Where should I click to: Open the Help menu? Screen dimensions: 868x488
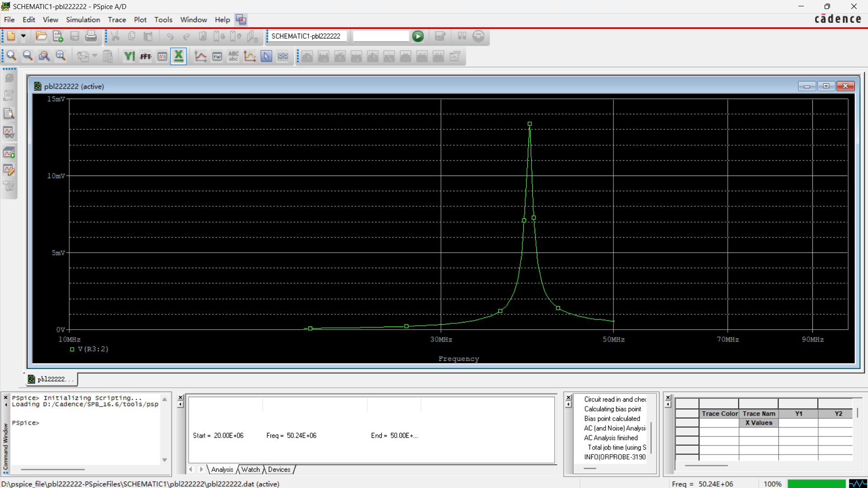[x=222, y=19]
